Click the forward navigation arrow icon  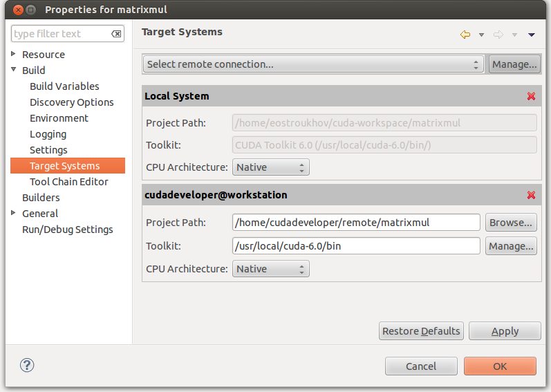tap(498, 35)
